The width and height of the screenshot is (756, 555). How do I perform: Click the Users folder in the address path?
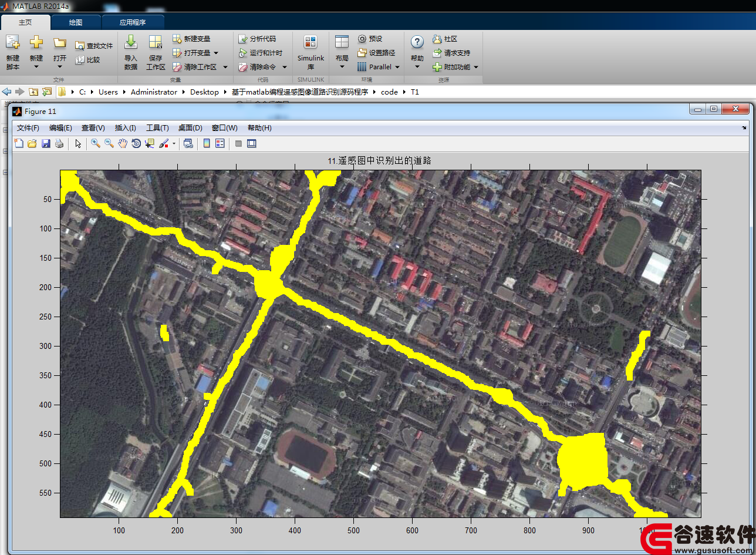[x=108, y=92]
